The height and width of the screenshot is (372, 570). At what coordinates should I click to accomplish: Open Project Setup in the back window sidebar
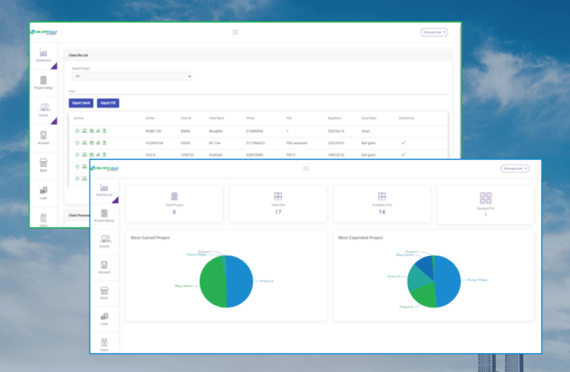pyautogui.click(x=43, y=83)
